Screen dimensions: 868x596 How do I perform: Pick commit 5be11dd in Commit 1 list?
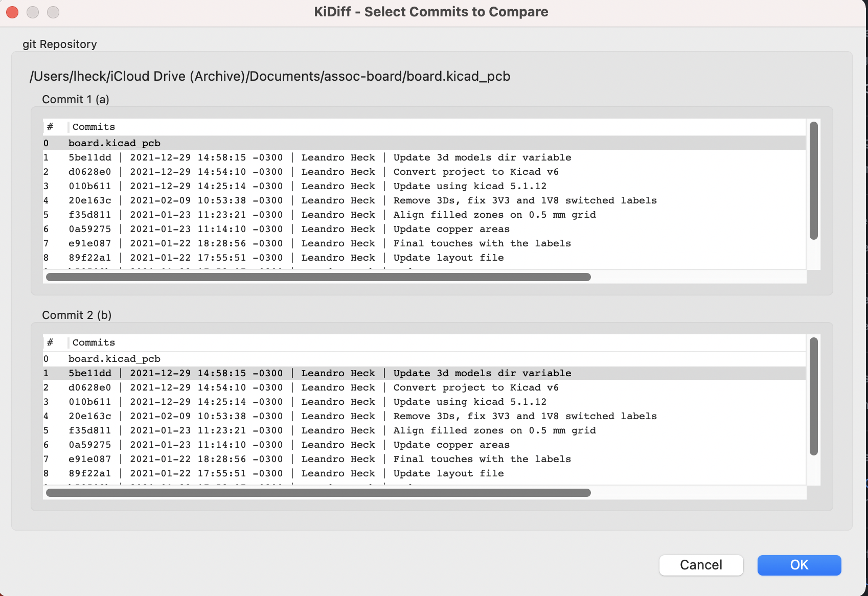[x=424, y=157]
